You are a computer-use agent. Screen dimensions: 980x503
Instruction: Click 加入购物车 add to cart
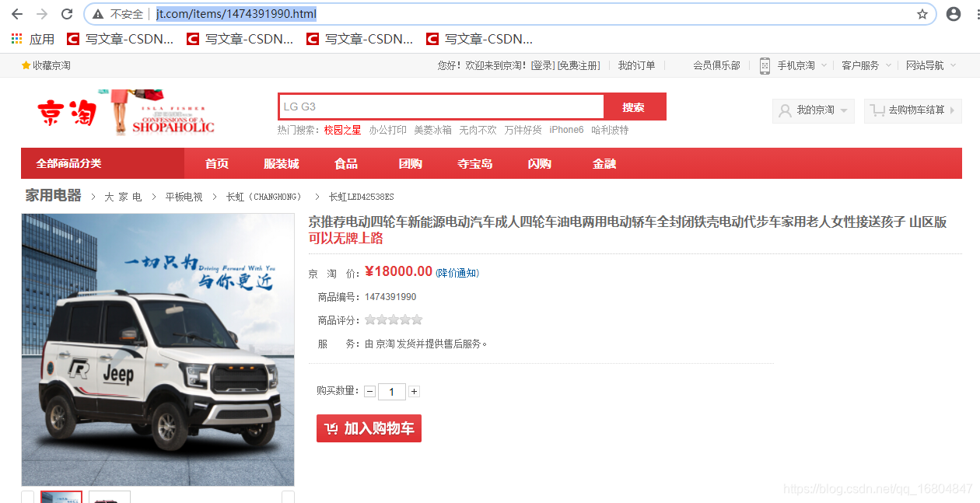point(369,428)
